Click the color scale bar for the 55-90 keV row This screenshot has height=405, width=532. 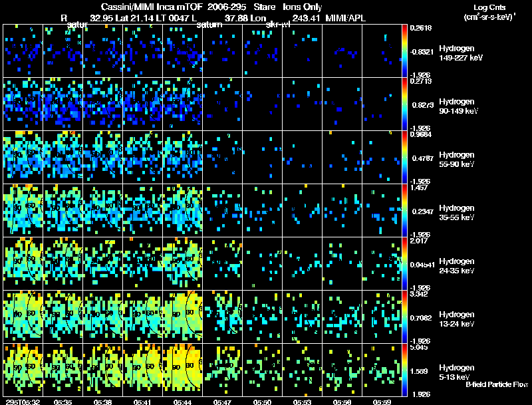point(404,158)
